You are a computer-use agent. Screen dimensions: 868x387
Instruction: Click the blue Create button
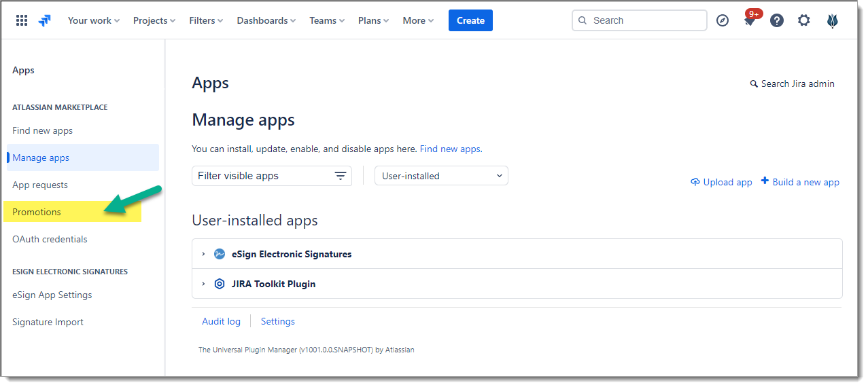click(x=470, y=20)
